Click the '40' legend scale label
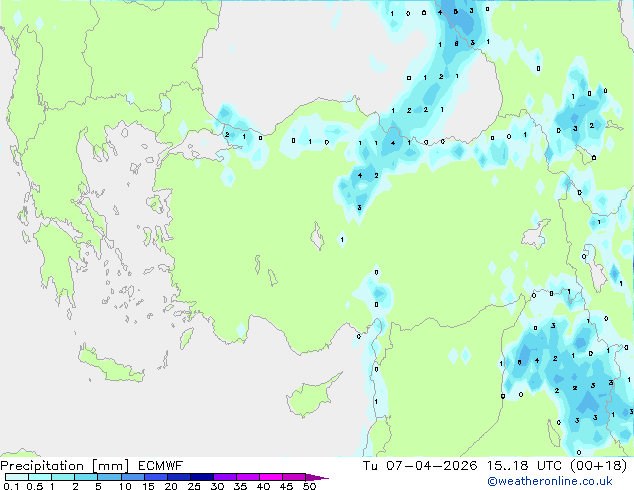The image size is (634, 490). (263, 486)
